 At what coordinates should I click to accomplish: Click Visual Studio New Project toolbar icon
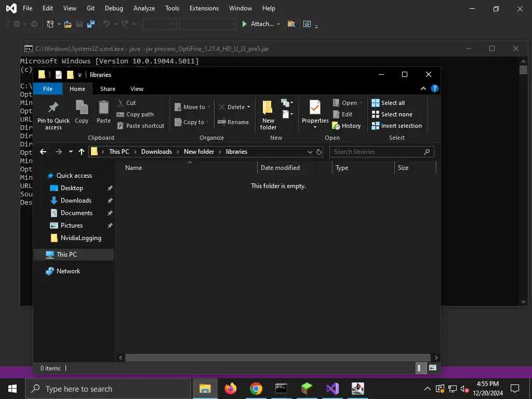pyautogui.click(x=50, y=24)
